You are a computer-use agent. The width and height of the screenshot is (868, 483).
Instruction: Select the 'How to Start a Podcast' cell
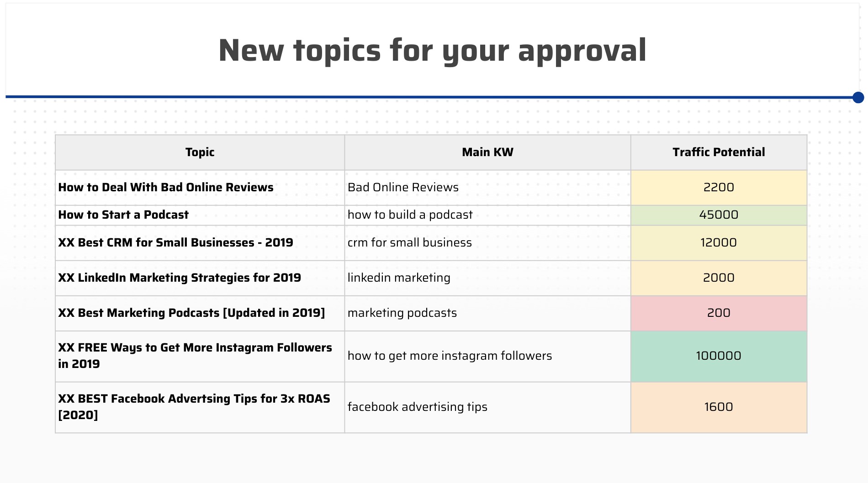pyautogui.click(x=200, y=215)
